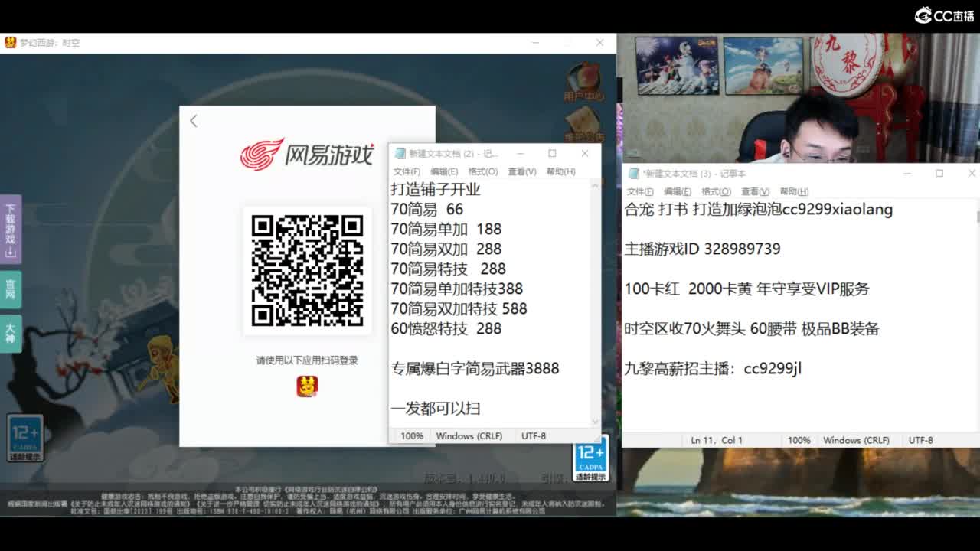Click Windows (CRLF) in Notepad (3) status bar

(x=857, y=440)
